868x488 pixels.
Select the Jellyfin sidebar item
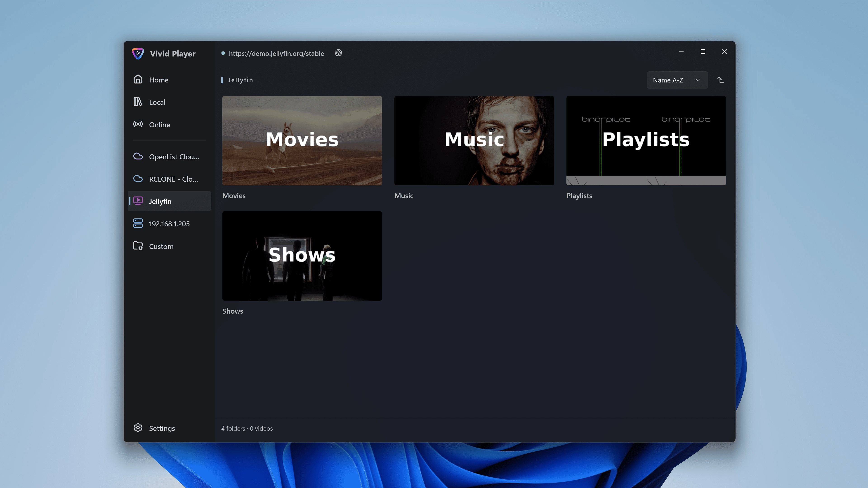point(170,201)
